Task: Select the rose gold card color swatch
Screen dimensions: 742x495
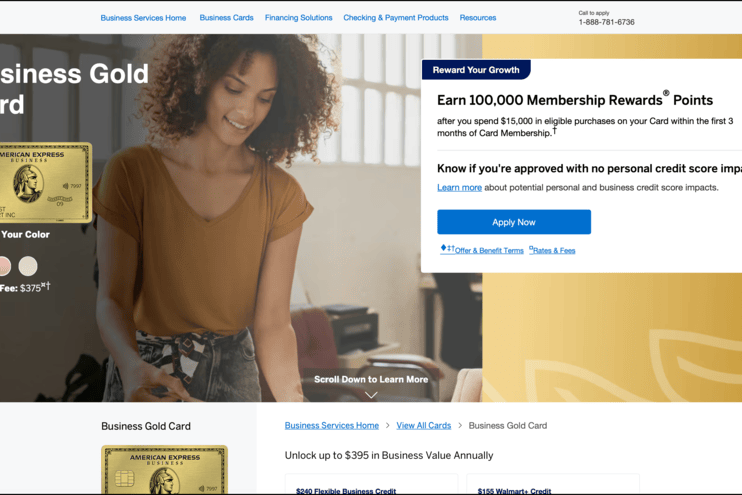Action: (x=4, y=266)
